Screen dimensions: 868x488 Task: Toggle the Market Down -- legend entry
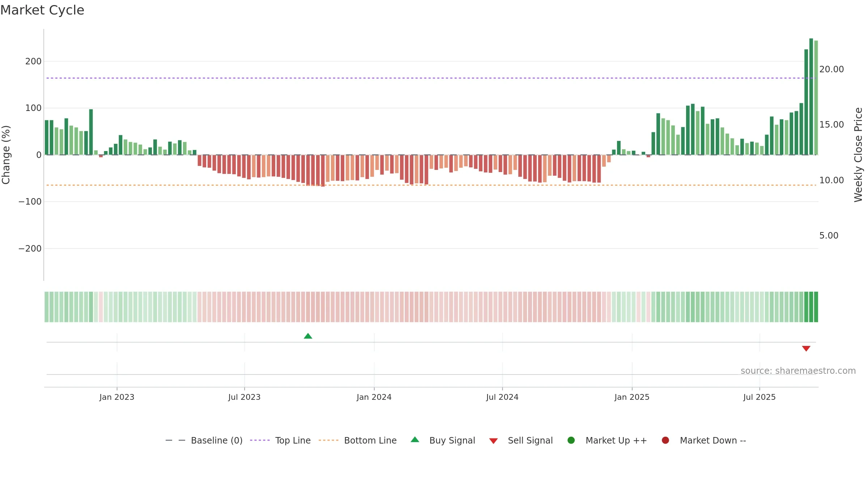click(704, 440)
